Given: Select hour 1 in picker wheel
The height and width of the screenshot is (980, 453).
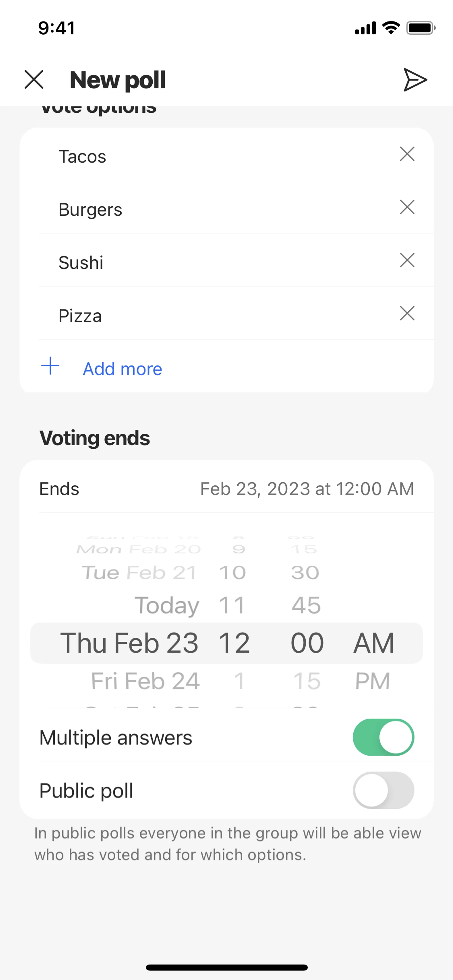Looking at the screenshot, I should [x=239, y=681].
